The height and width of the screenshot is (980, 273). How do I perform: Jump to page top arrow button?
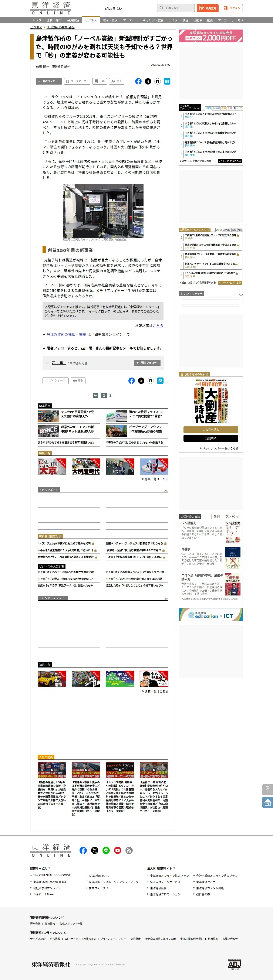click(267, 789)
